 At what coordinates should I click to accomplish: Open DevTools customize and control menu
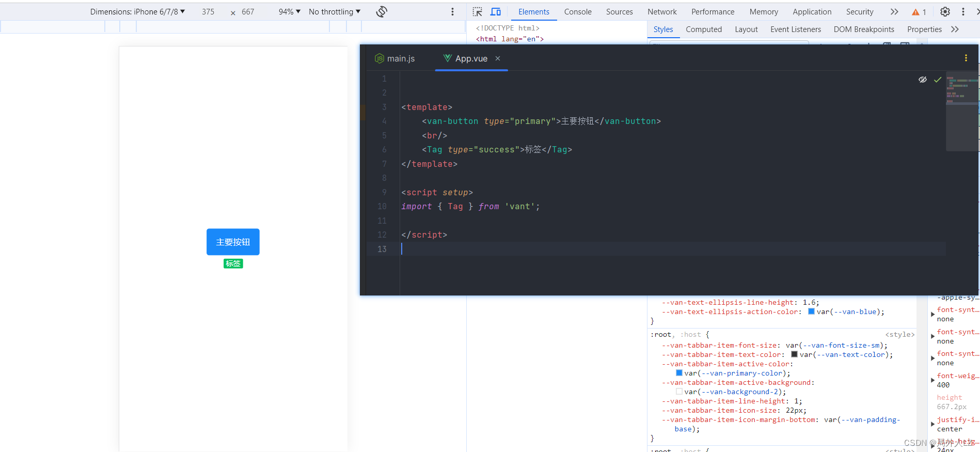963,11
